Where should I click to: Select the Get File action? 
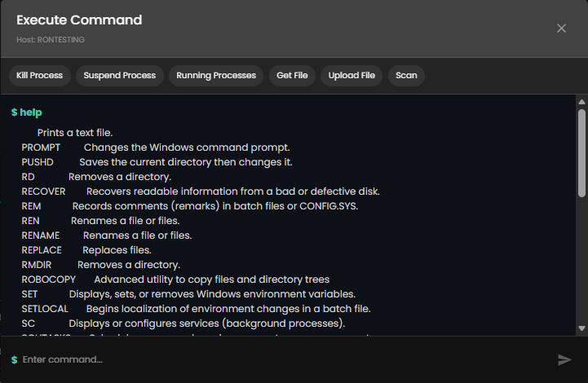[x=292, y=76]
